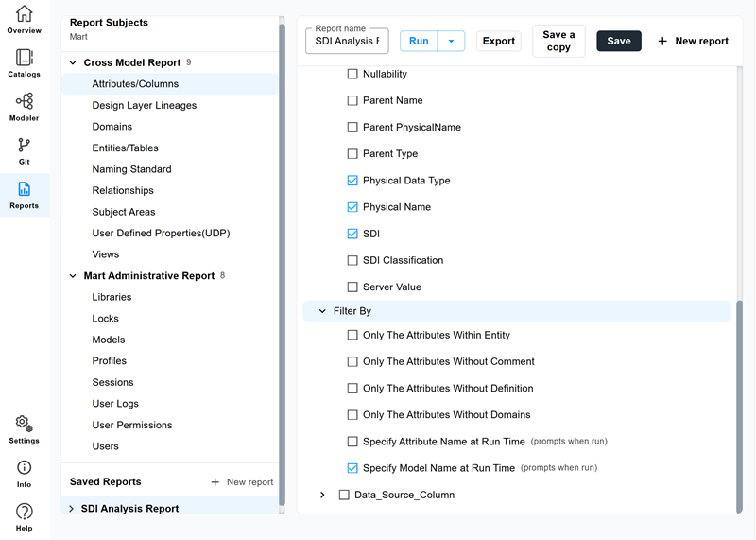Uncheck Physical Data Type checkbox
Screen dimensions: 756x540
352,181
